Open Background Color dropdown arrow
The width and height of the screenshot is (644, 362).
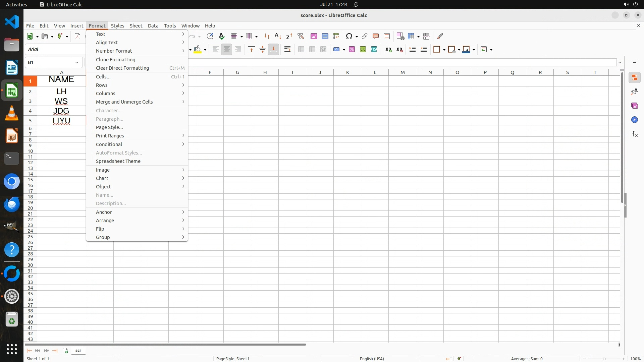pyautogui.click(x=205, y=50)
